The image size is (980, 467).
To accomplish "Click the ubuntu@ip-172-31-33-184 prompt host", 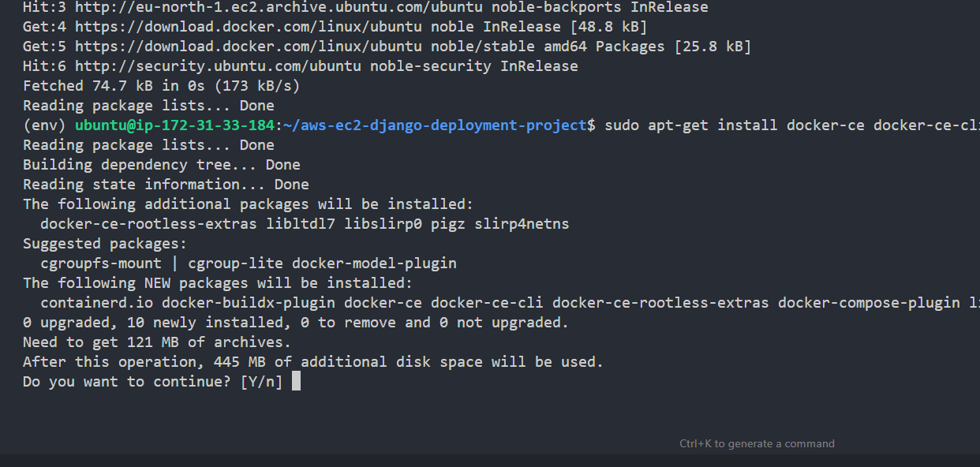I will pos(175,125).
